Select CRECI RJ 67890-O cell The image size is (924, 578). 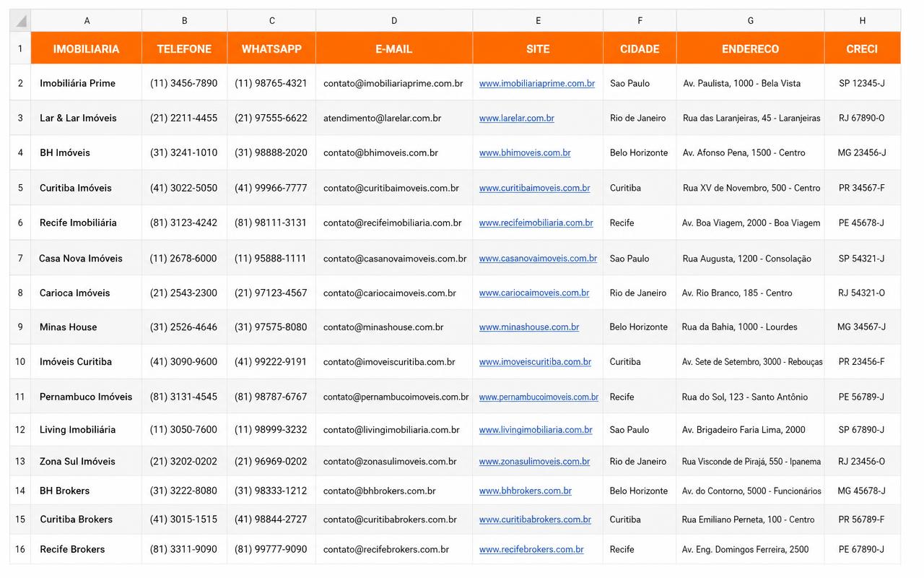[862, 118]
